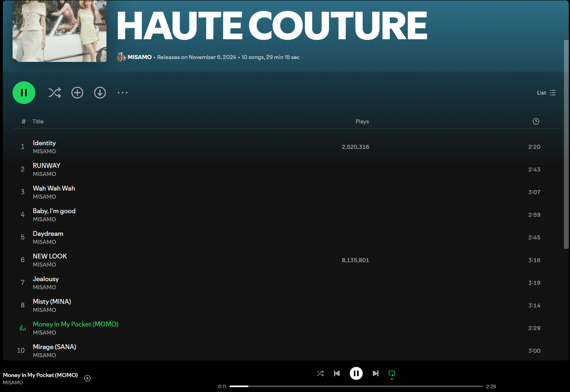Screen dimensions: 570x392
Task: Open the MISAMO artist link in album header
Action: [139, 57]
